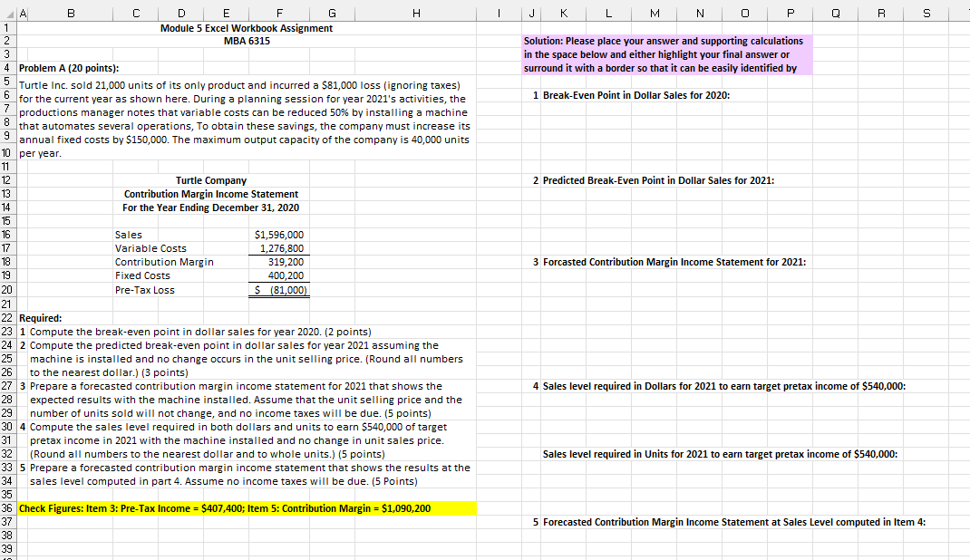Screen dimensions: 970x560
Task: Select the Turtle Company heading cell
Action: click(211, 179)
